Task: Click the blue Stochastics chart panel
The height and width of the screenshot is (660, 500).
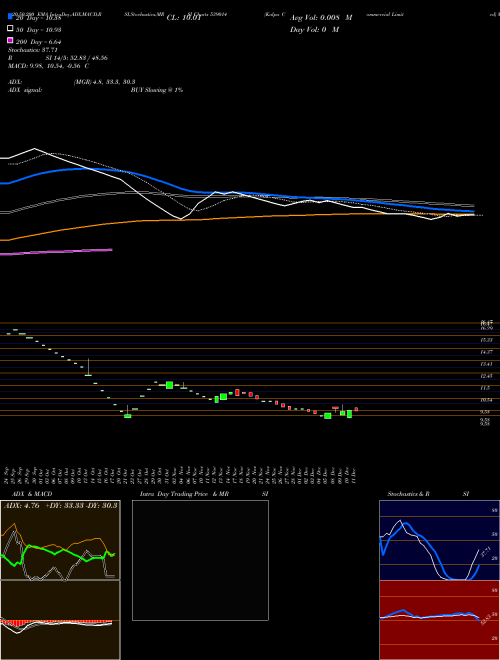Action: (x=439, y=540)
